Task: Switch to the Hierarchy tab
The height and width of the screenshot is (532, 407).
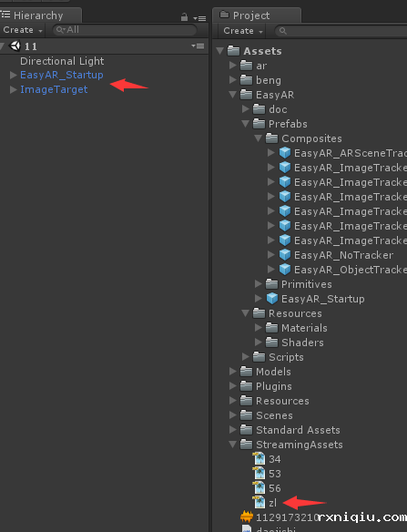Action: click(x=38, y=15)
